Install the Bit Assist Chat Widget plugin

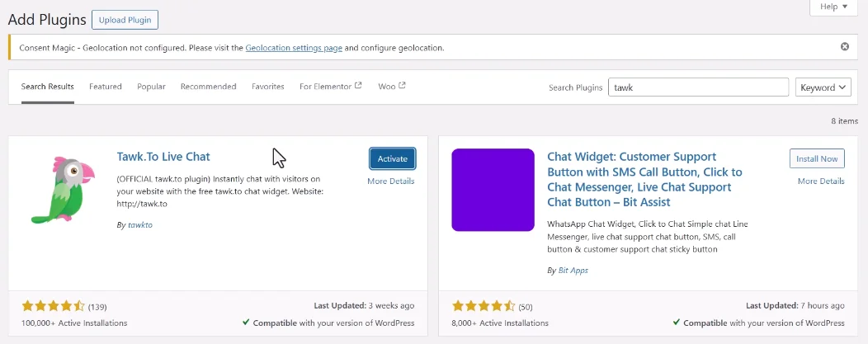(x=817, y=158)
